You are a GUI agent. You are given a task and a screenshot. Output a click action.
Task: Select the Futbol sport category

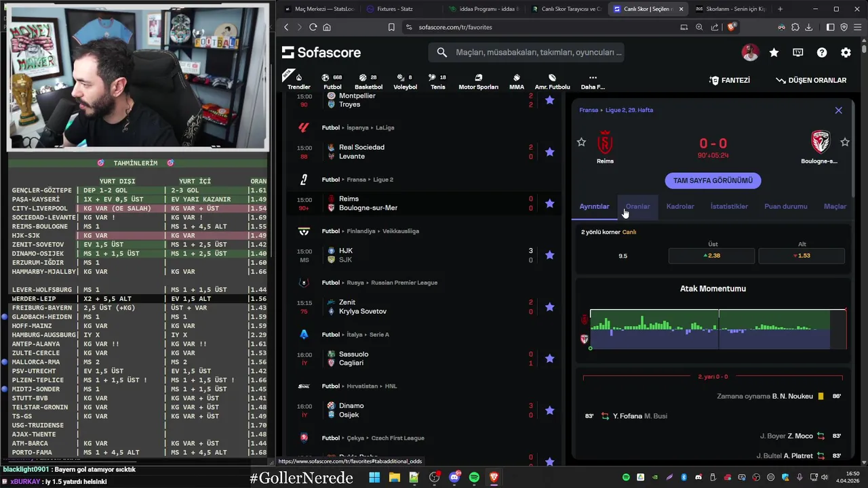pos(332,81)
